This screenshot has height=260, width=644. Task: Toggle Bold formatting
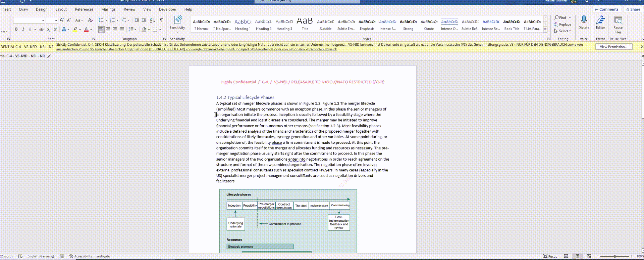coord(16,30)
